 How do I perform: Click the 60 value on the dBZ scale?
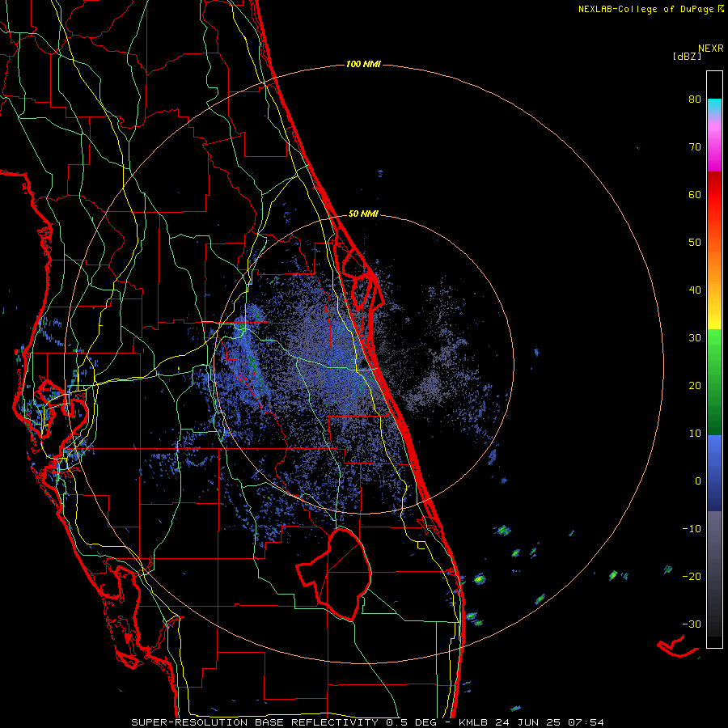pyautogui.click(x=695, y=194)
